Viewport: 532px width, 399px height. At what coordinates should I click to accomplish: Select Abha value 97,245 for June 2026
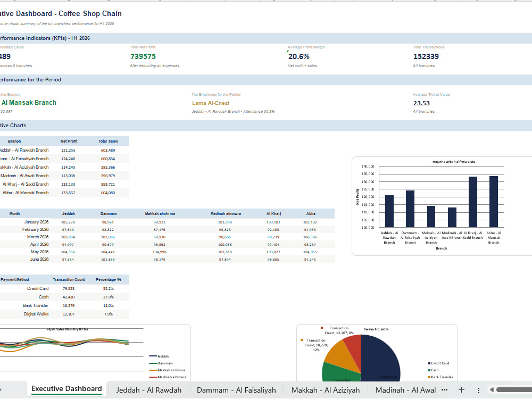[310, 260]
